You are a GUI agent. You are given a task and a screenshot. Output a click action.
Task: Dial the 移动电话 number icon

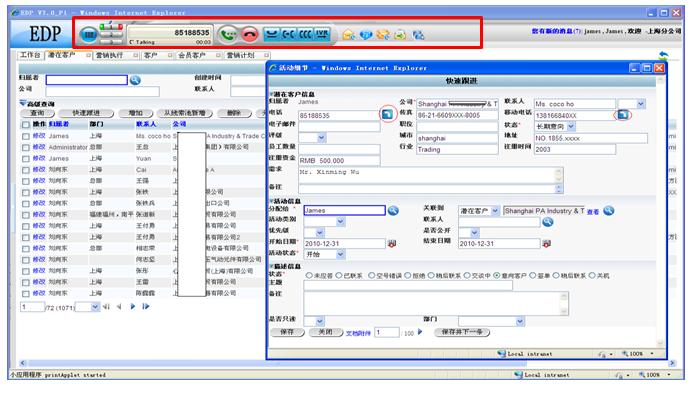(623, 115)
